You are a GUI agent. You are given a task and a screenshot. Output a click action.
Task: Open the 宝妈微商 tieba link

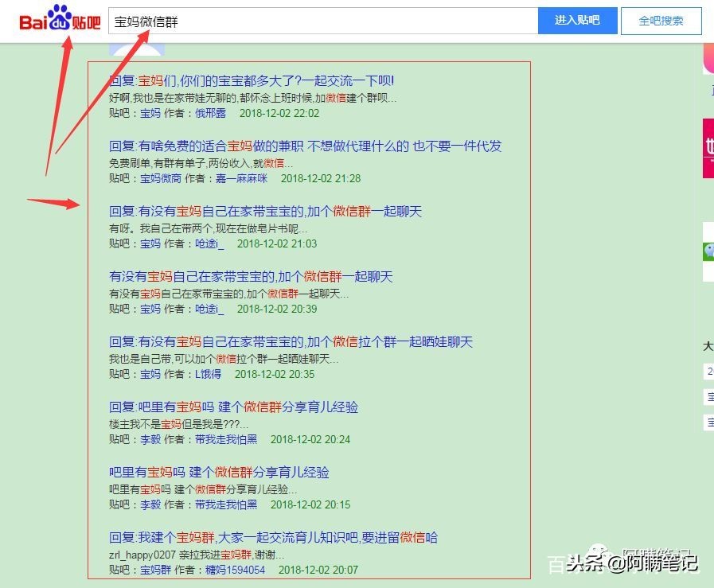pyautogui.click(x=161, y=178)
